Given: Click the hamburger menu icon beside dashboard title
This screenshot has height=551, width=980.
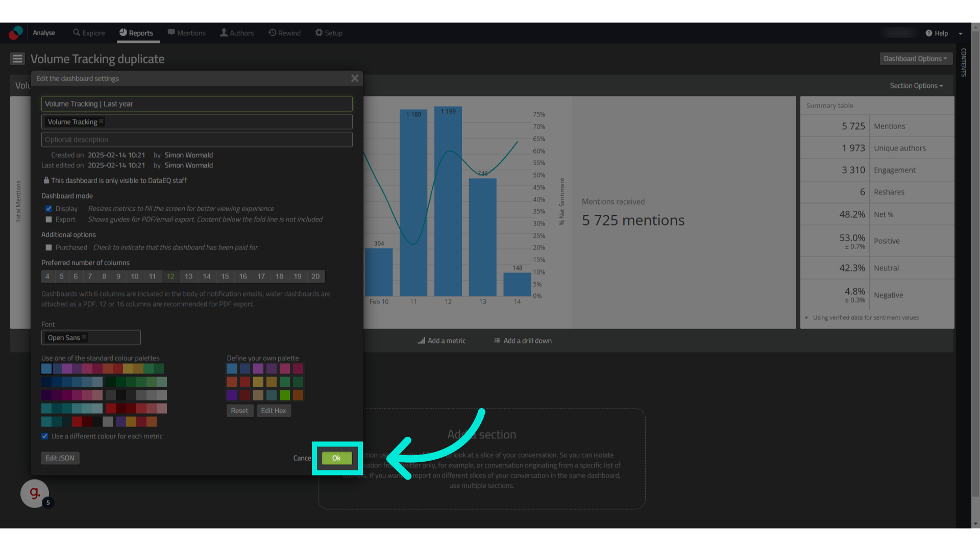Looking at the screenshot, I should pyautogui.click(x=17, y=59).
